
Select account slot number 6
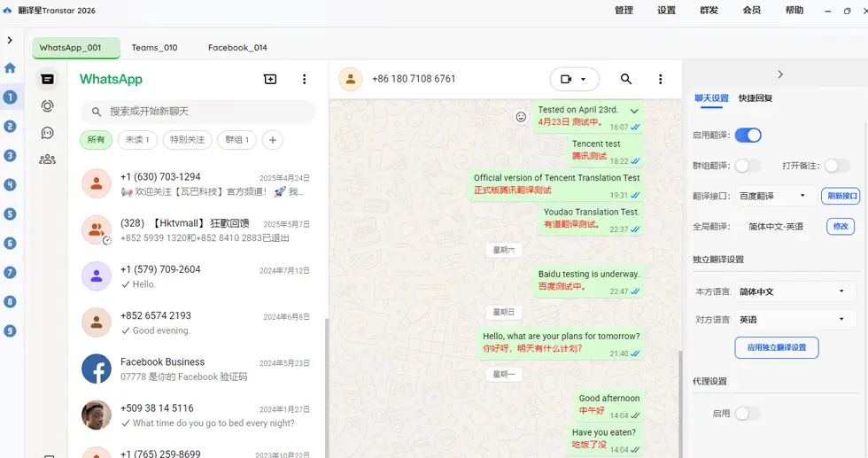click(x=10, y=243)
